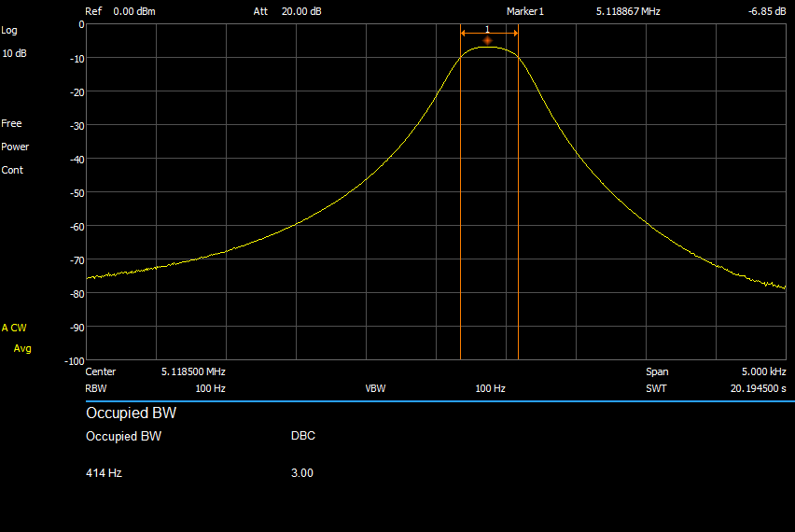Click the Att 20.00 dB attenuation value
The width and height of the screenshot is (795, 532).
tap(303, 12)
